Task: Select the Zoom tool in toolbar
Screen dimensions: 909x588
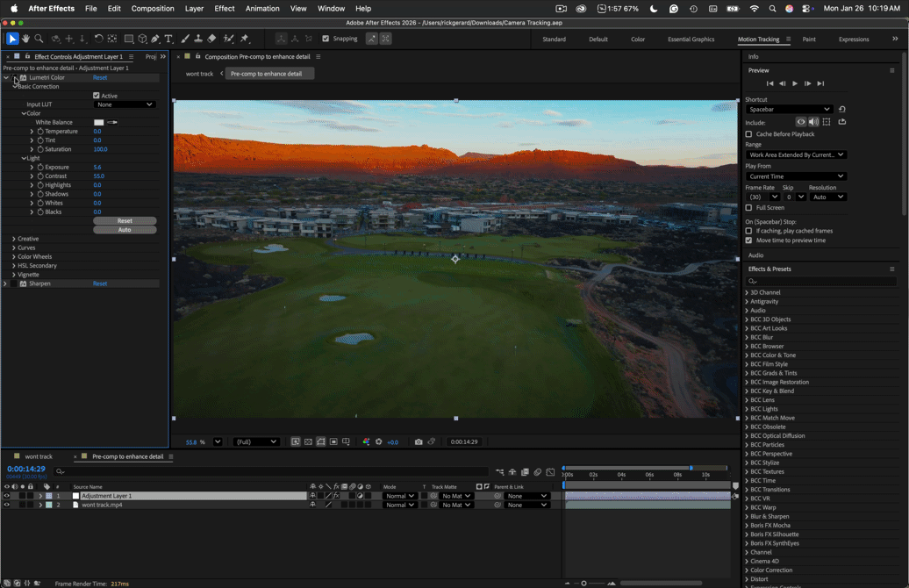Action: [x=39, y=39]
